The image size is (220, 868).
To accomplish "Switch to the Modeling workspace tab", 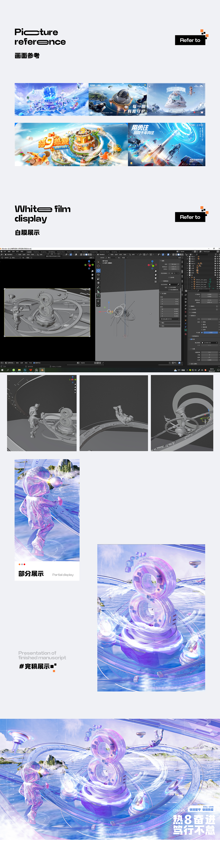I will [36, 252].
